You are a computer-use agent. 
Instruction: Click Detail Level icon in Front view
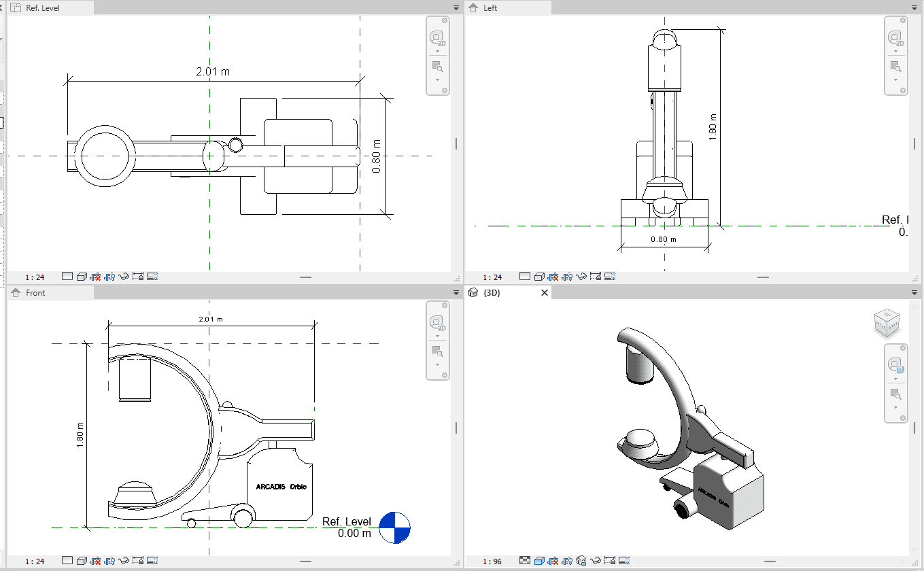click(x=67, y=561)
